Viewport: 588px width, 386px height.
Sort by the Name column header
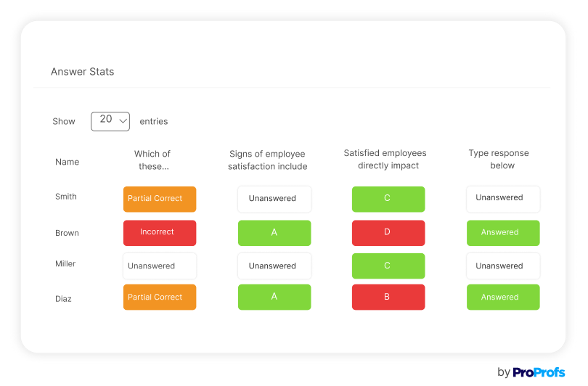point(68,162)
